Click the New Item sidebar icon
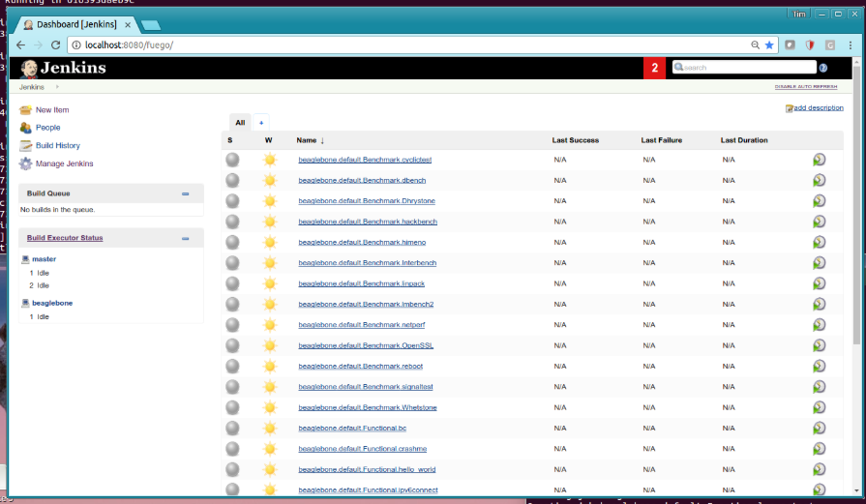This screenshot has width=866, height=504. [25, 110]
